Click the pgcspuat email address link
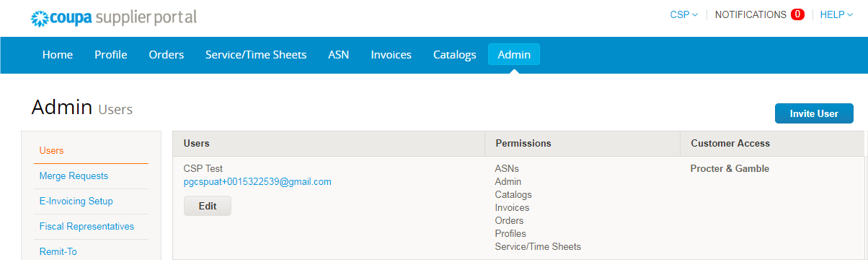 point(257,182)
